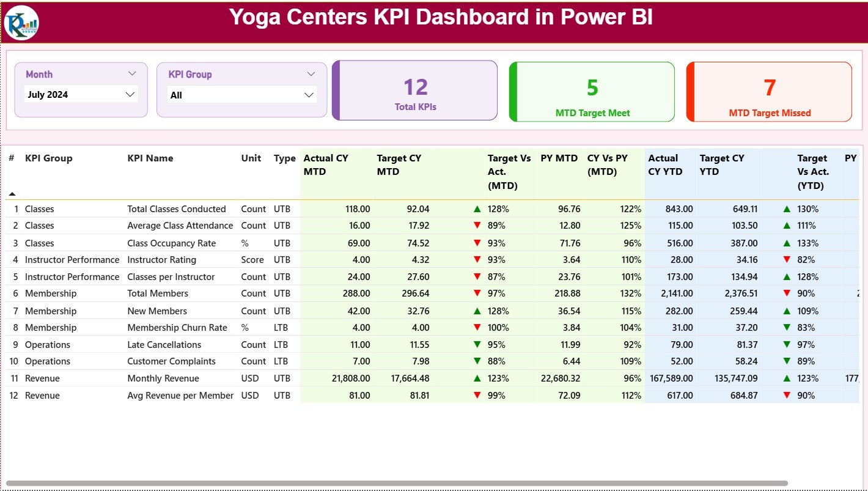The width and height of the screenshot is (868, 491).
Task: Sort the table by the KPI Name column header
Action: (x=150, y=158)
